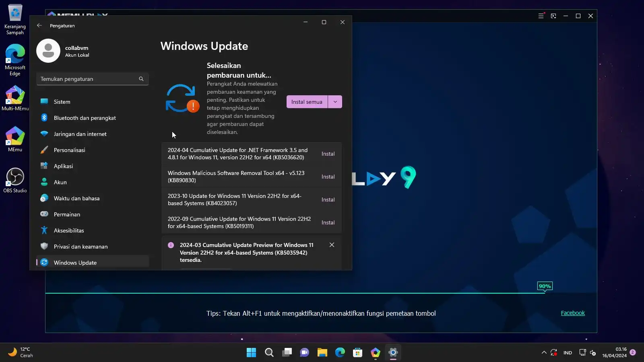The height and width of the screenshot is (362, 644).
Task: Open Sistem settings category
Action: [93, 102]
